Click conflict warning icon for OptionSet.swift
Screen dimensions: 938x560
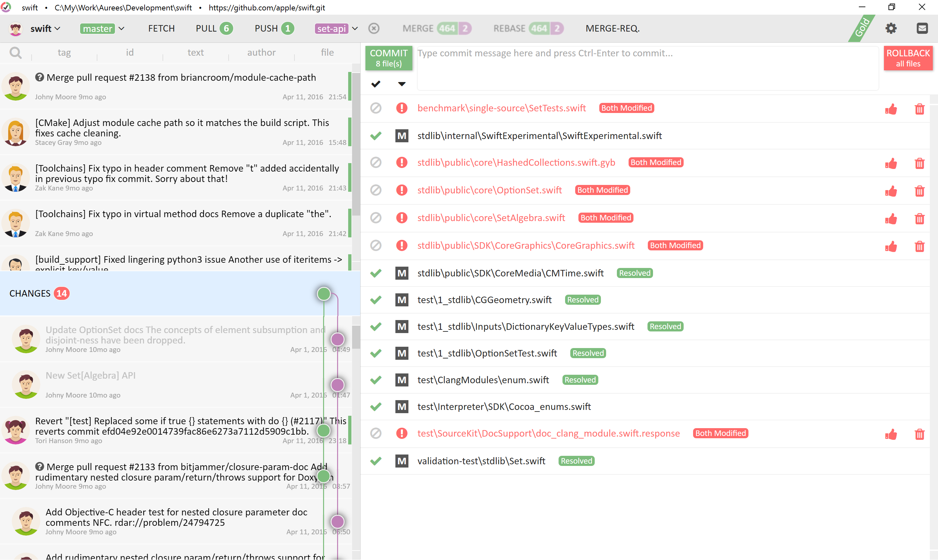pos(402,190)
